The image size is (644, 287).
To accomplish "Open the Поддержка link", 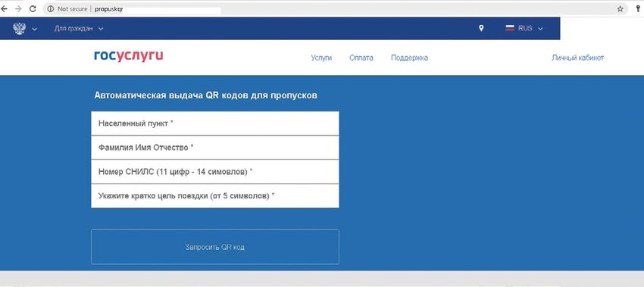I will [x=409, y=58].
